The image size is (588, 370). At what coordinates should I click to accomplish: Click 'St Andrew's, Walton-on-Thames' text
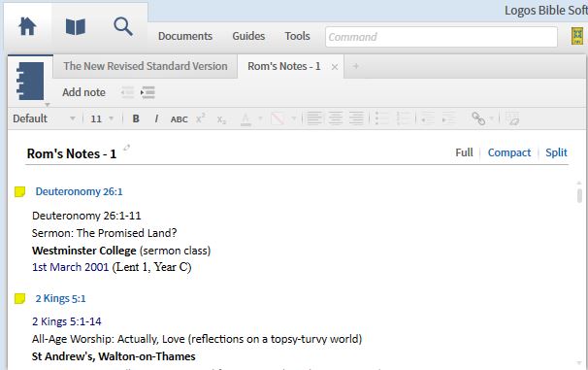click(114, 356)
